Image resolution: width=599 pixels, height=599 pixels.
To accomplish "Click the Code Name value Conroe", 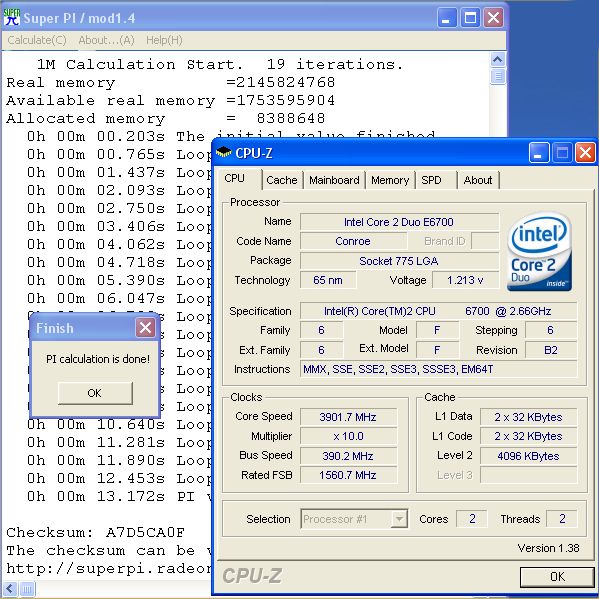I will click(x=353, y=241).
